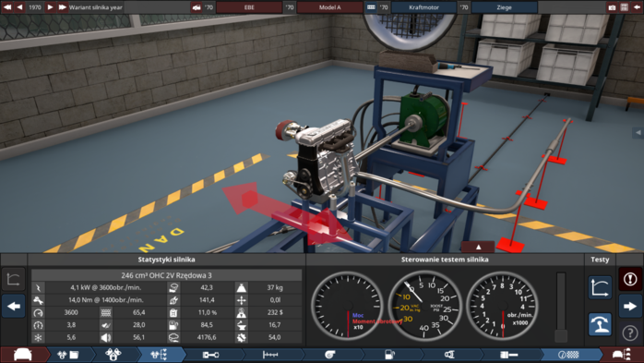The width and height of the screenshot is (644, 363).
Task: Select the Ziege engine variant field
Action: pos(504,7)
